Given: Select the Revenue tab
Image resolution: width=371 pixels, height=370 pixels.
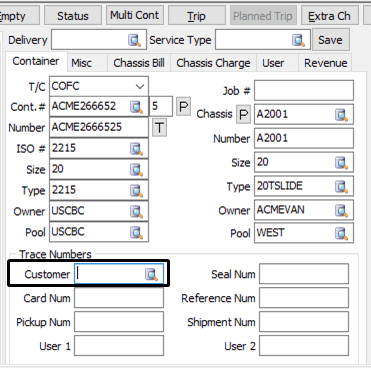Looking at the screenshot, I should coord(326,63).
